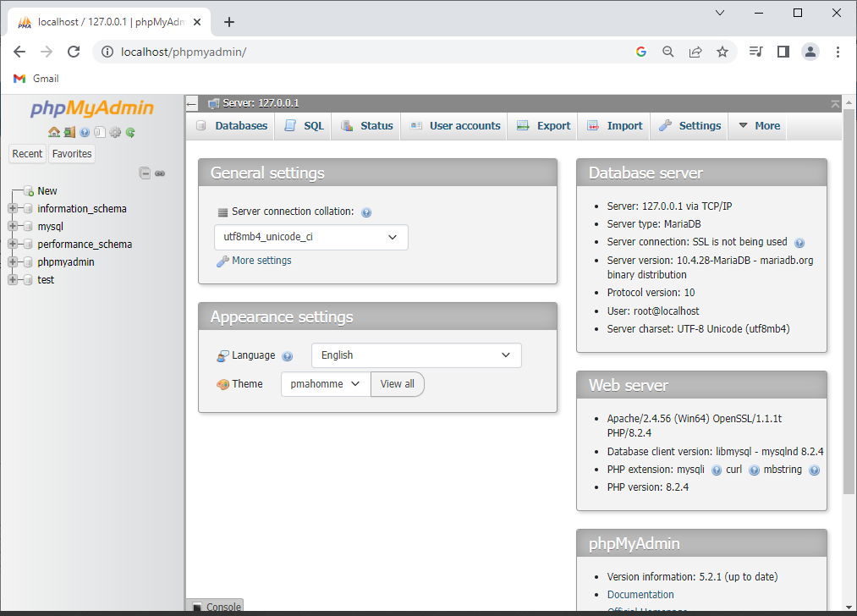Click the help icon next to Language
Viewport: 857px width, 616px height.
click(288, 356)
